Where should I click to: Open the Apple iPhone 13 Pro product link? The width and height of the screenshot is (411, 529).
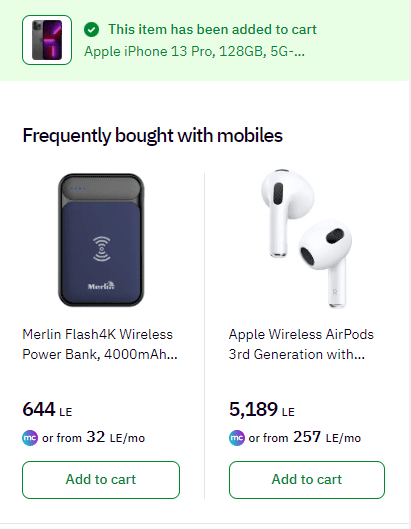[194, 52]
